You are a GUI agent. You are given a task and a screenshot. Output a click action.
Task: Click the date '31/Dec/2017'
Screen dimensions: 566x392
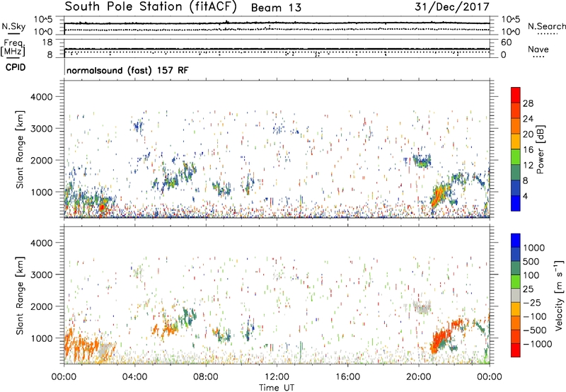452,6
